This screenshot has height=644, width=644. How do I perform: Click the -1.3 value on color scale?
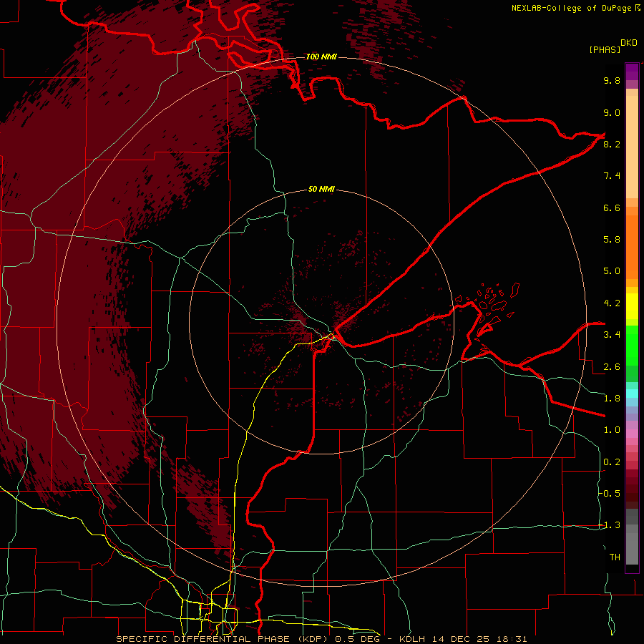[610, 525]
